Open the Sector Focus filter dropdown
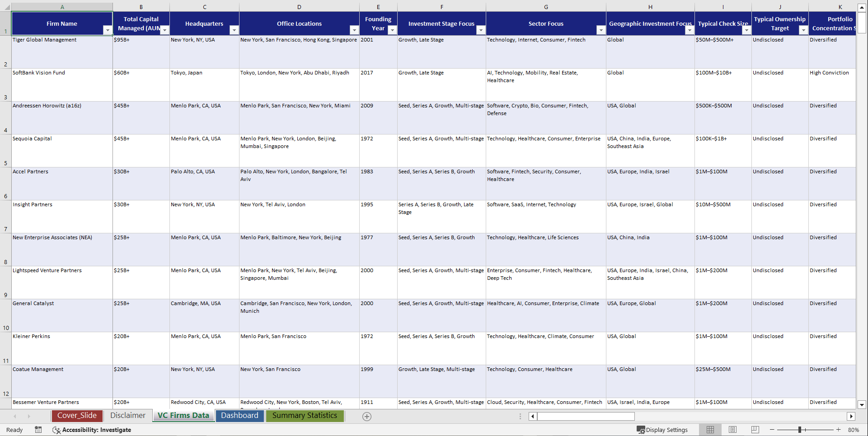Viewport: 868px width, 436px height. (x=601, y=31)
